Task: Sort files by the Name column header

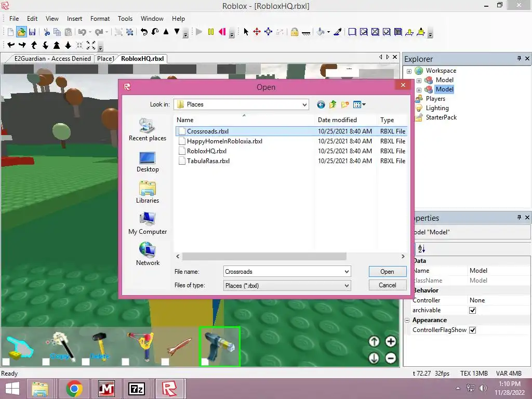Action: (244, 120)
